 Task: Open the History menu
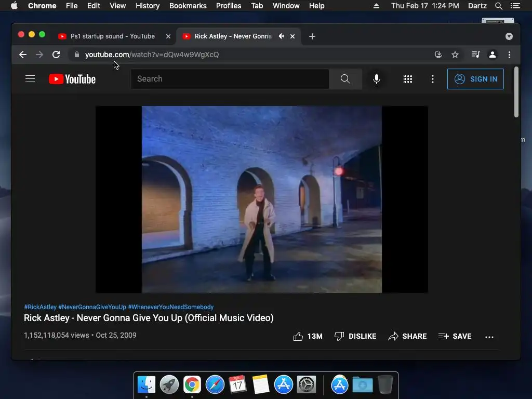click(148, 6)
